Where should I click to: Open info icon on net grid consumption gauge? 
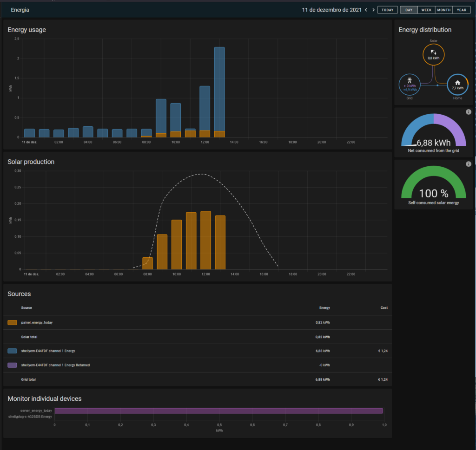click(x=468, y=112)
